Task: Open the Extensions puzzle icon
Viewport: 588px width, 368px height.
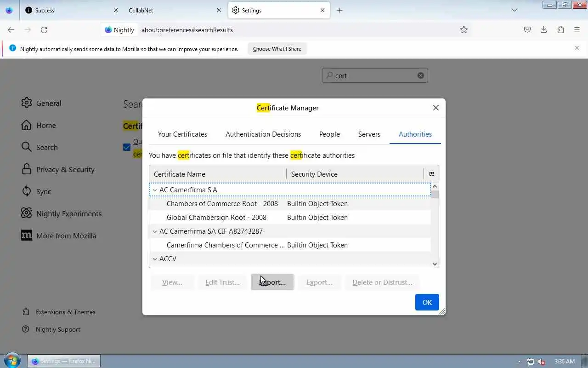Action: (x=560, y=29)
